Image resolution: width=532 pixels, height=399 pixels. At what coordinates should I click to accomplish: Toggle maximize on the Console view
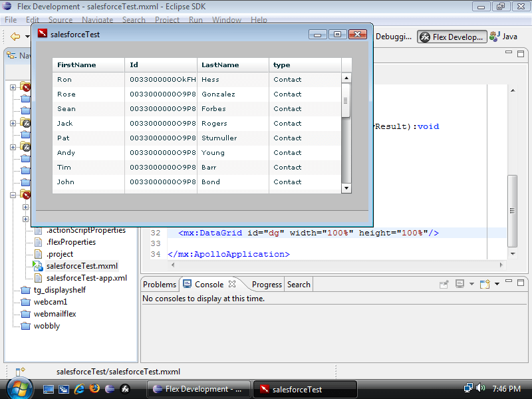(x=521, y=282)
